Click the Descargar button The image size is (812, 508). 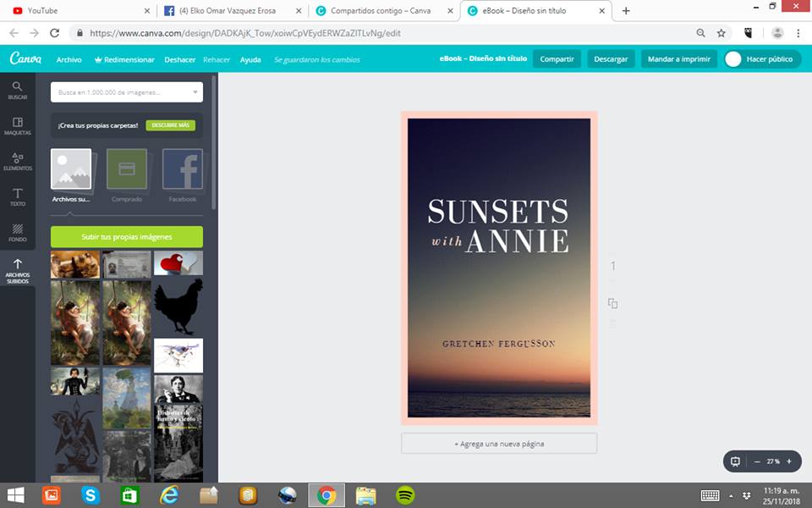click(611, 59)
